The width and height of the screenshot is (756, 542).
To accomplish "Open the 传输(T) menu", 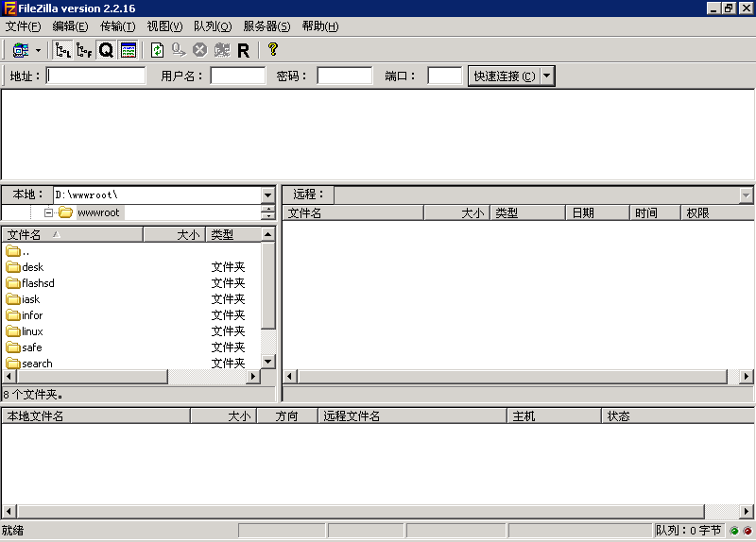I will 117,26.
